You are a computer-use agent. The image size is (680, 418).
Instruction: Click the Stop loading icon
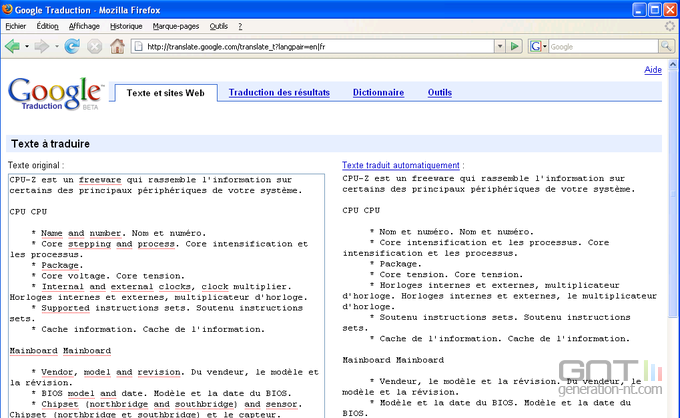point(95,46)
